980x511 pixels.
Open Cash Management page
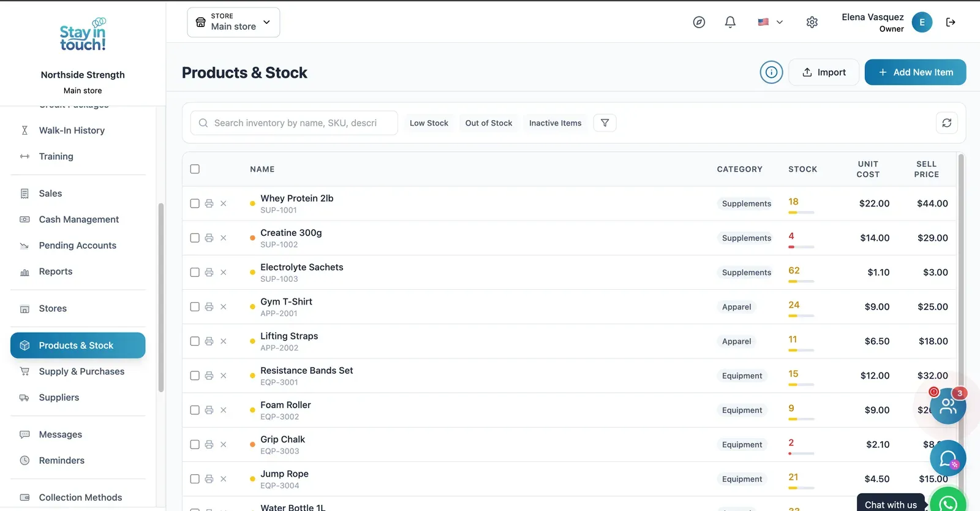tap(78, 219)
